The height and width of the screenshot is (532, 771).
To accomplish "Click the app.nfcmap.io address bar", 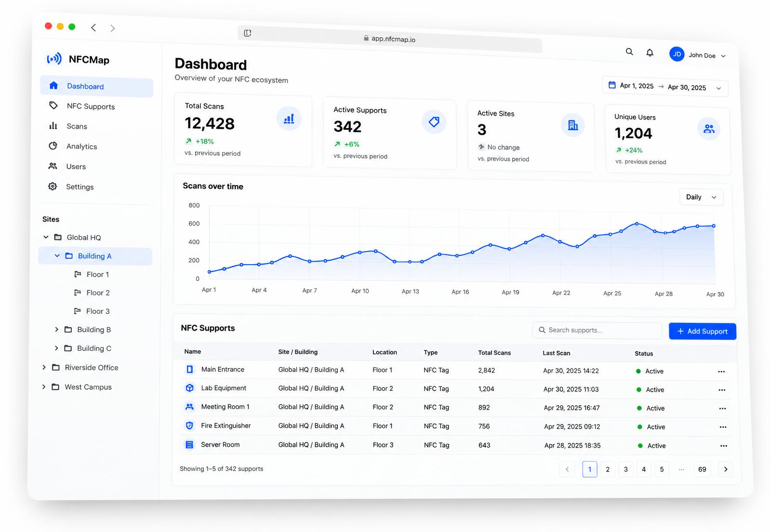I will (x=390, y=39).
